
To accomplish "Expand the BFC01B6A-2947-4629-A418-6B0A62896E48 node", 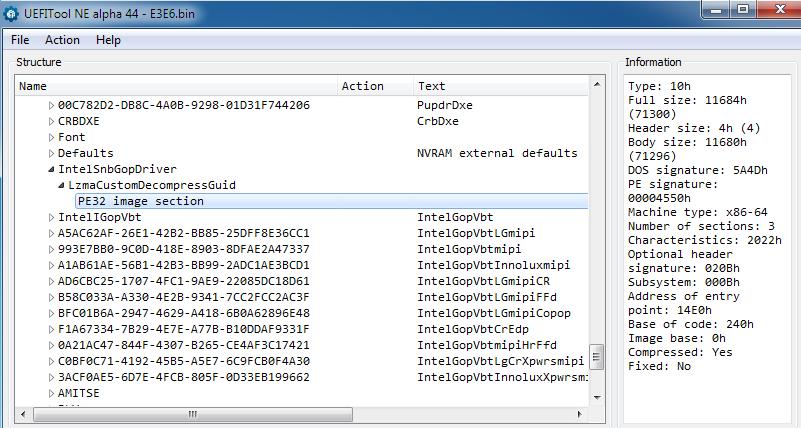I will click(x=51, y=313).
